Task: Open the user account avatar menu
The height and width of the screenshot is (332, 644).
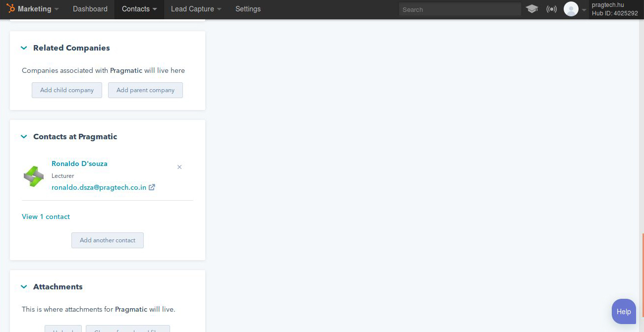Action: coord(571,9)
